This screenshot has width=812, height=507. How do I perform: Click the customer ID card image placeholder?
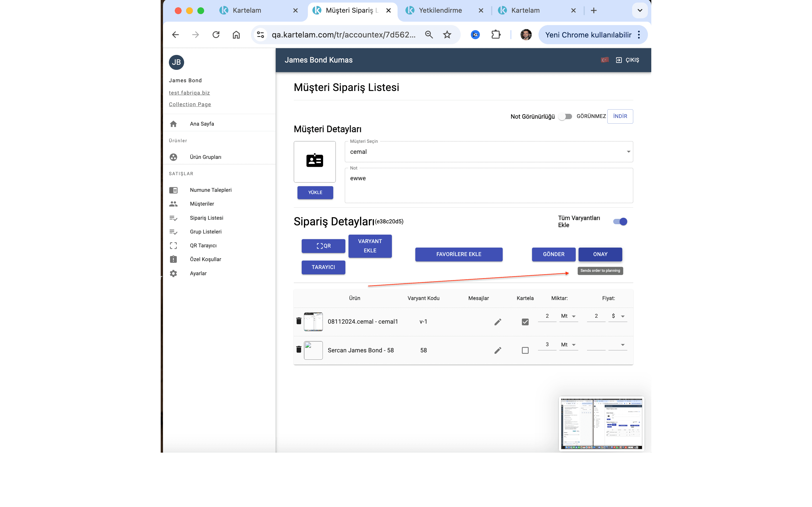(x=314, y=162)
